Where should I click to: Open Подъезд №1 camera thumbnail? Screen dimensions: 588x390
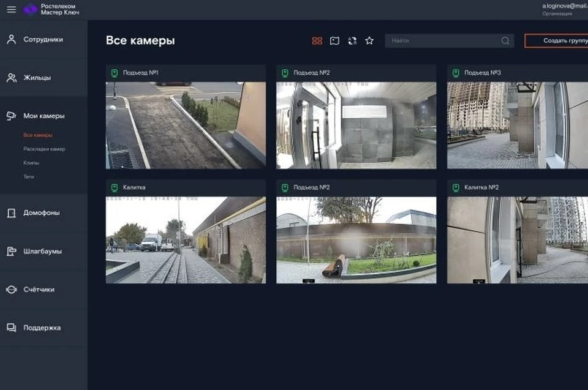coord(186,126)
